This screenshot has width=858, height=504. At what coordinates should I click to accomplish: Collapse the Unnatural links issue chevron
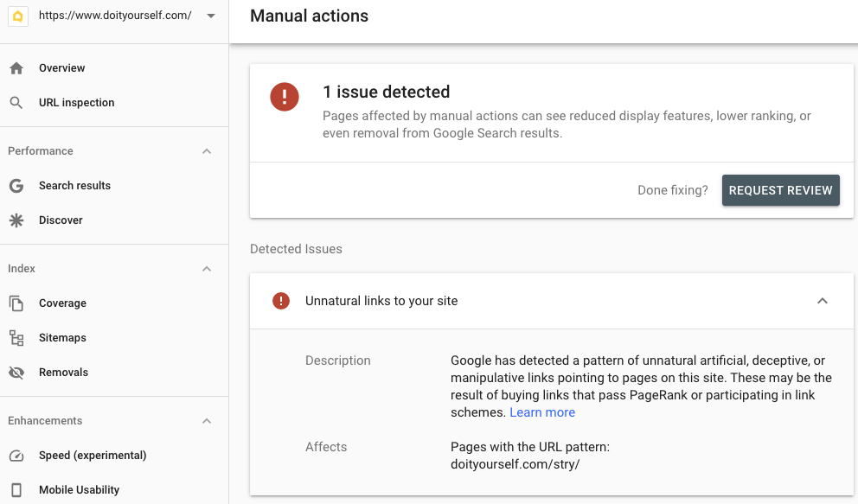click(823, 301)
